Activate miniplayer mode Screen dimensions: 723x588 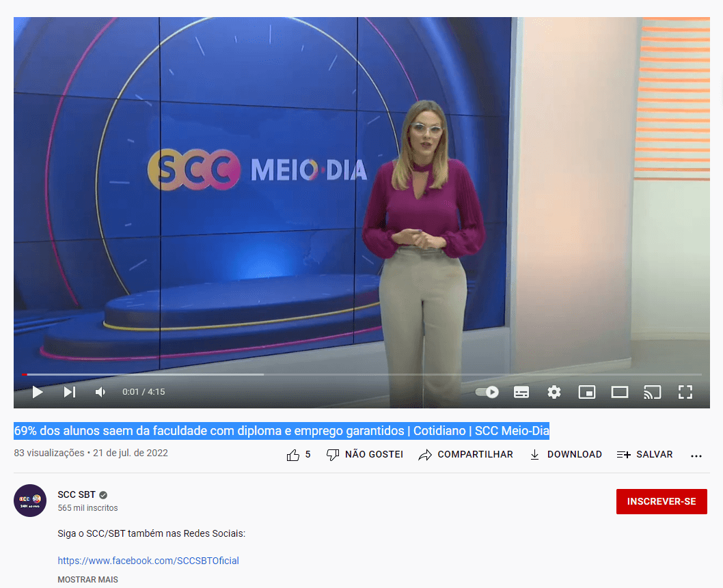pos(587,392)
